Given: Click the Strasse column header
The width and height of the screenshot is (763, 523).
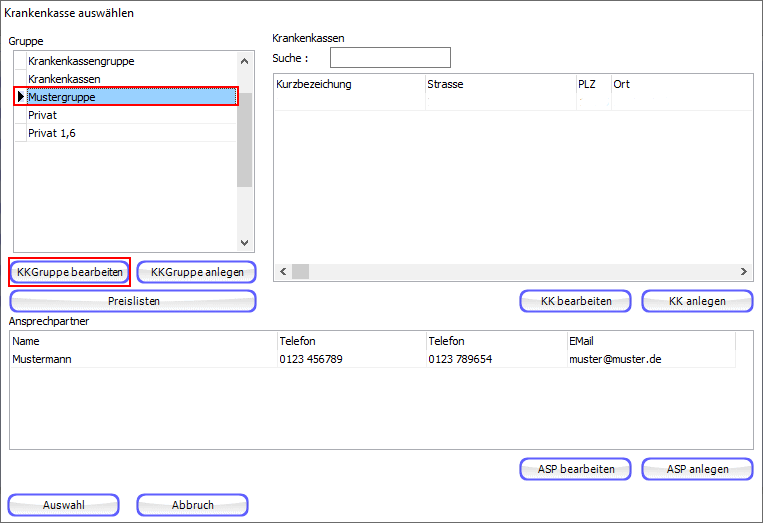Looking at the screenshot, I should [445, 85].
